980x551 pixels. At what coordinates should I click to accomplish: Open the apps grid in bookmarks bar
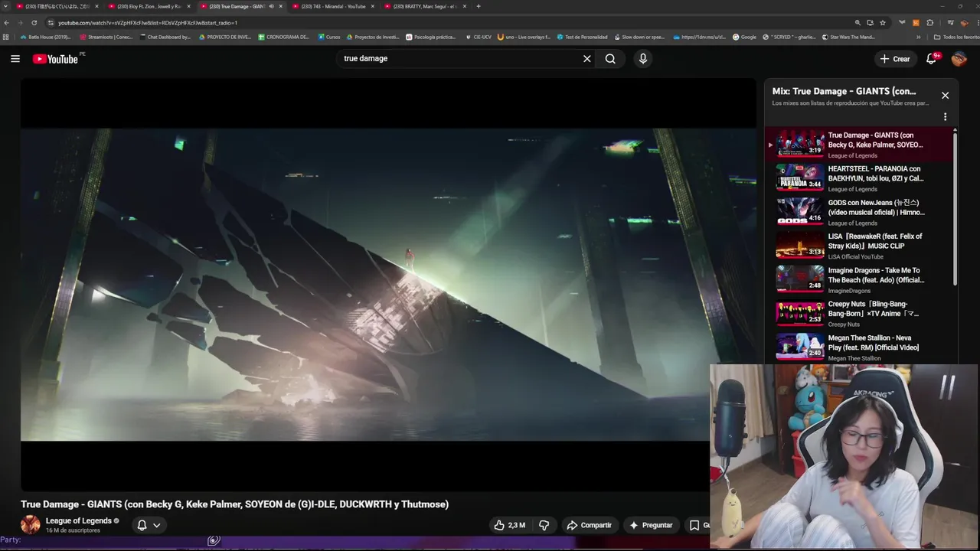(6, 37)
